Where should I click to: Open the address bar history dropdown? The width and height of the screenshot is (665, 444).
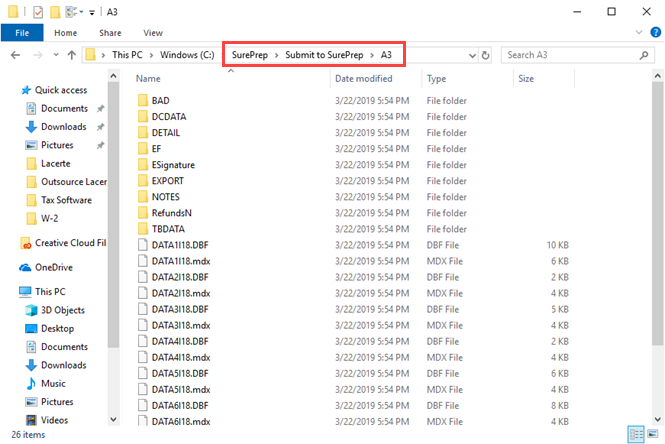472,56
